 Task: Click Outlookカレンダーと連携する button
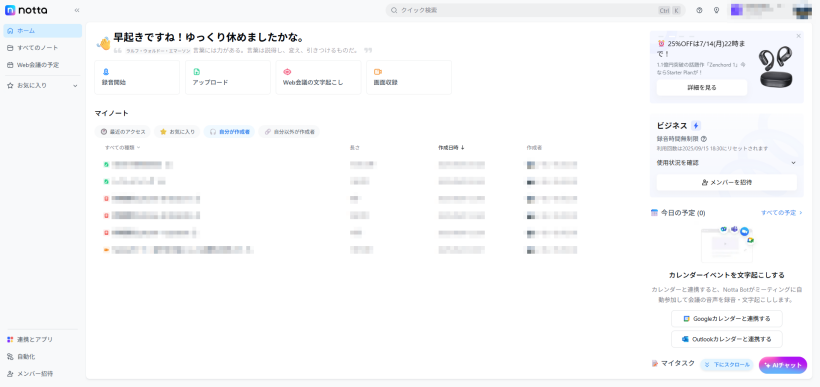point(726,339)
